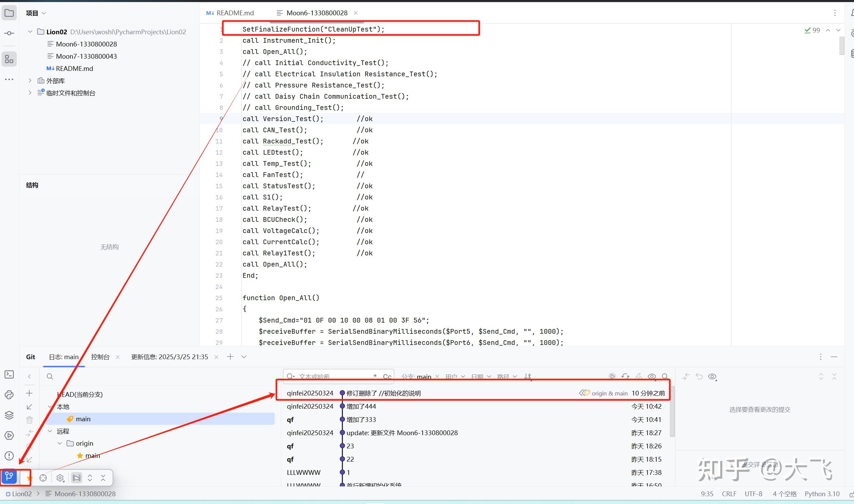Viewport: 854px width, 504px height.
Task: Select the commit 增加了444 in the log
Action: (361, 406)
